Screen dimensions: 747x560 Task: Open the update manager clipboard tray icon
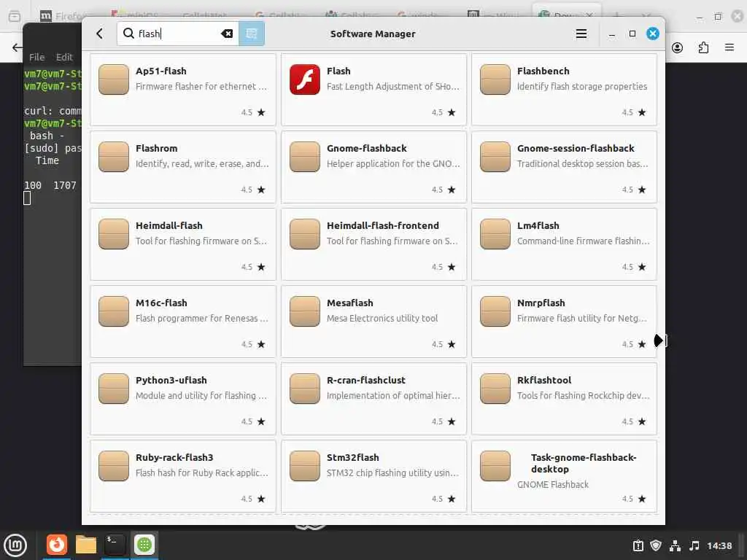point(638,545)
